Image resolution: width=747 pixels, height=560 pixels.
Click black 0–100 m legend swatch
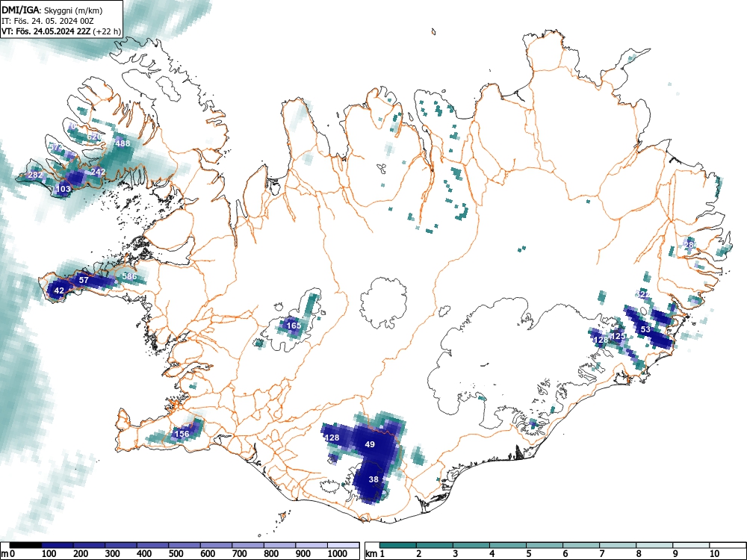pos(25,545)
